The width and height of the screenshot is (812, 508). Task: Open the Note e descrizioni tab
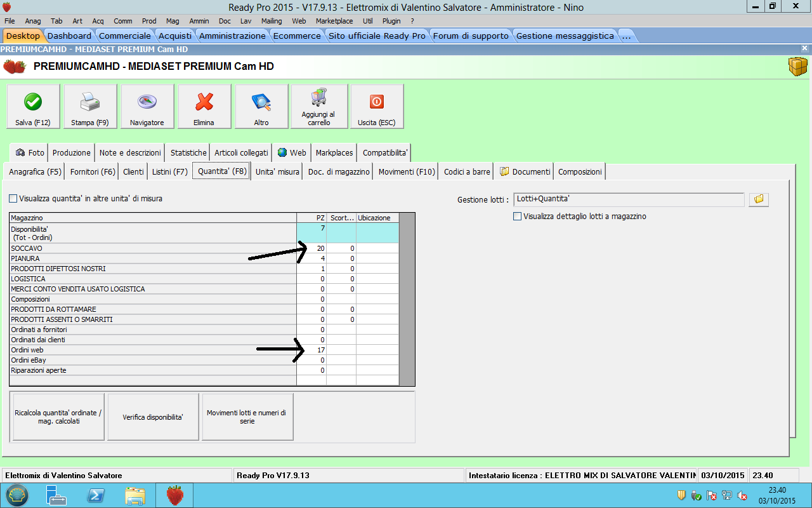point(130,153)
